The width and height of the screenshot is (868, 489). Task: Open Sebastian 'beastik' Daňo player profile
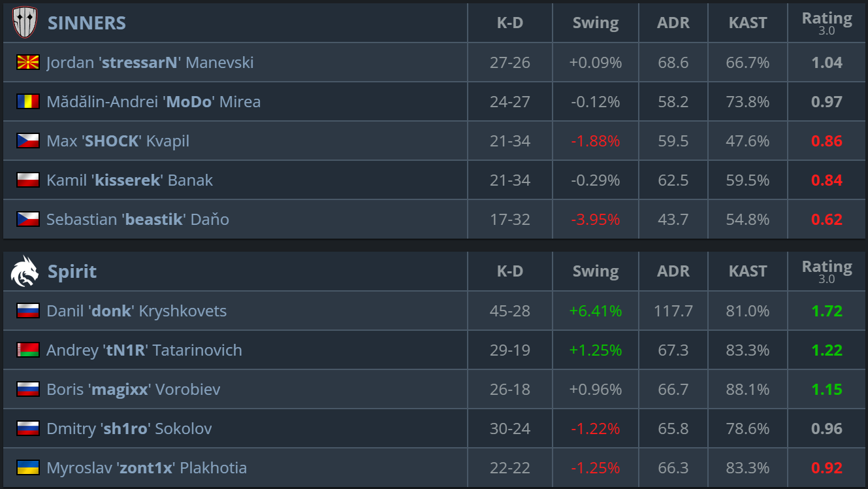click(x=138, y=220)
